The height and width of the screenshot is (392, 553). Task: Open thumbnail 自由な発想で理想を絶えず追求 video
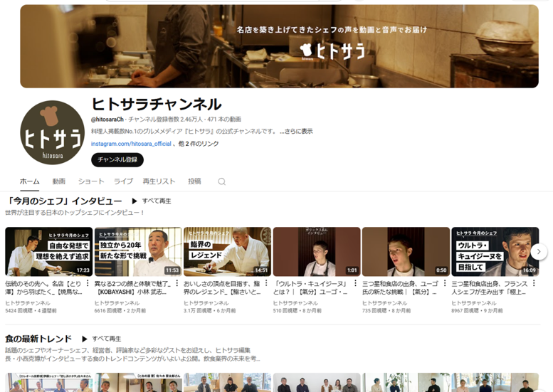click(x=48, y=252)
